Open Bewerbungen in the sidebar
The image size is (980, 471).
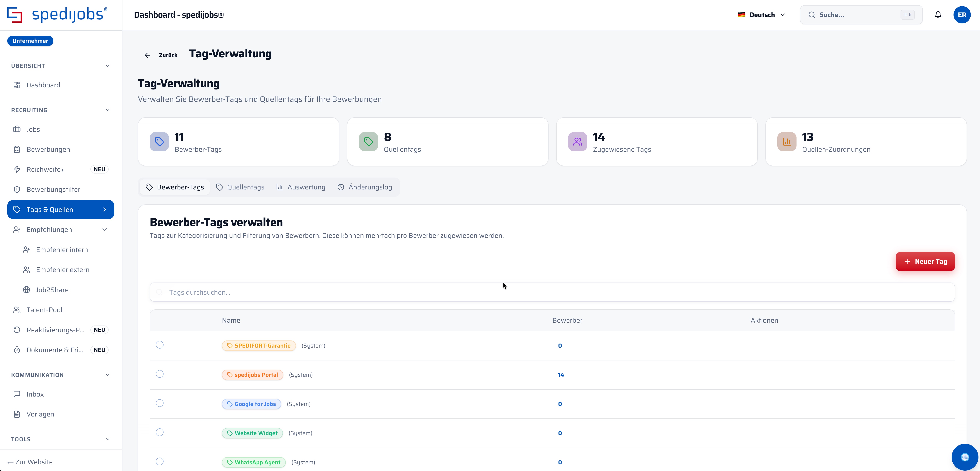[61, 149]
